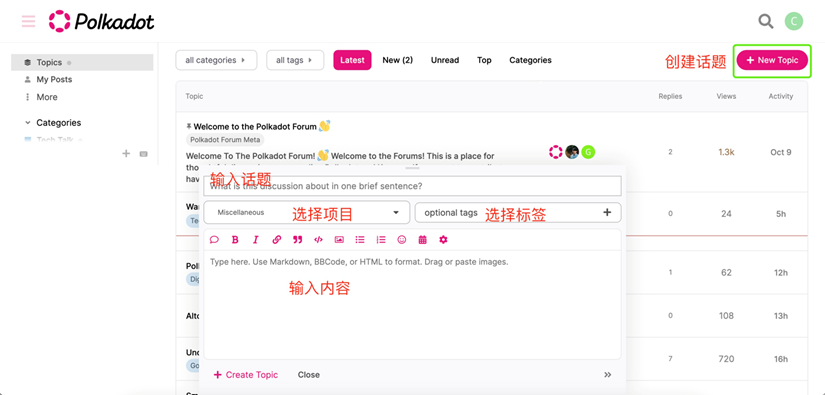This screenshot has width=825, height=395.
Task: Click the 16h activity time
Action: pyautogui.click(x=781, y=359)
